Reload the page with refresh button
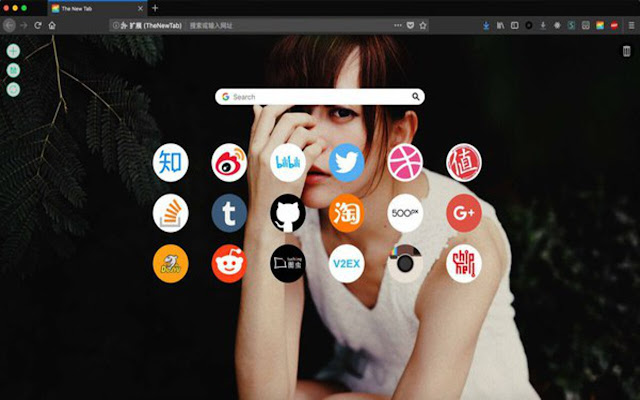Screen dimensions: 640x400 point(38,25)
